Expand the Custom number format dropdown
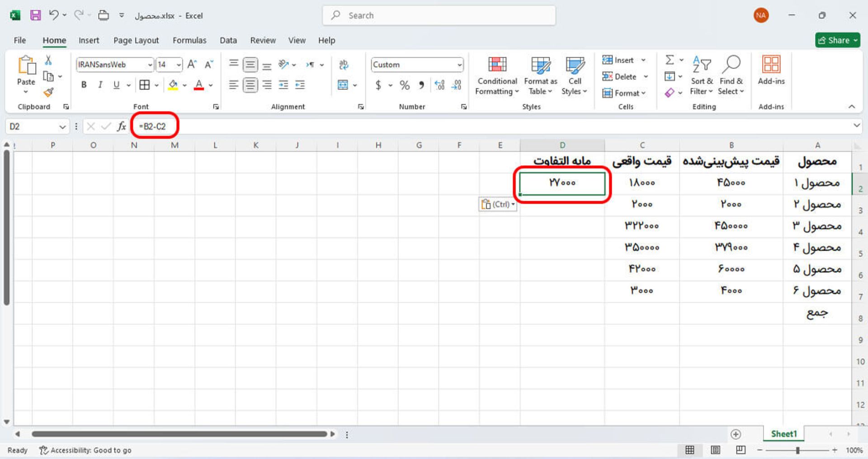 click(x=459, y=65)
